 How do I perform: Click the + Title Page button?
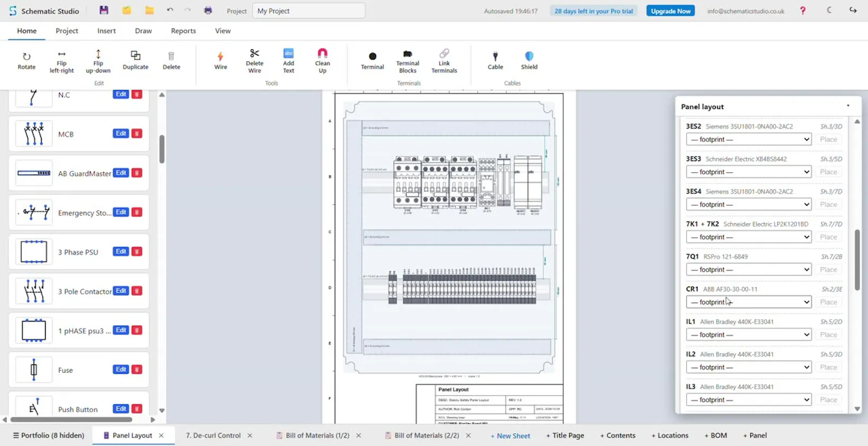[565, 435]
